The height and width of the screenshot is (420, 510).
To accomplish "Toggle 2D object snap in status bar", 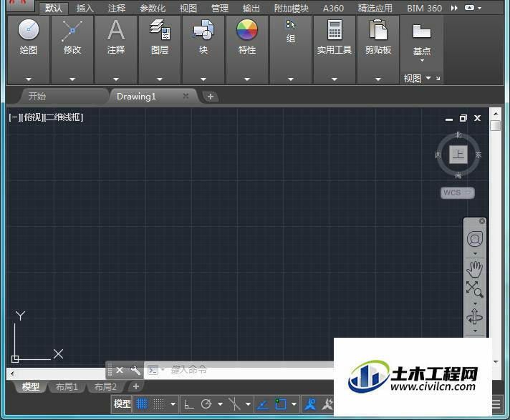I will click(x=280, y=404).
